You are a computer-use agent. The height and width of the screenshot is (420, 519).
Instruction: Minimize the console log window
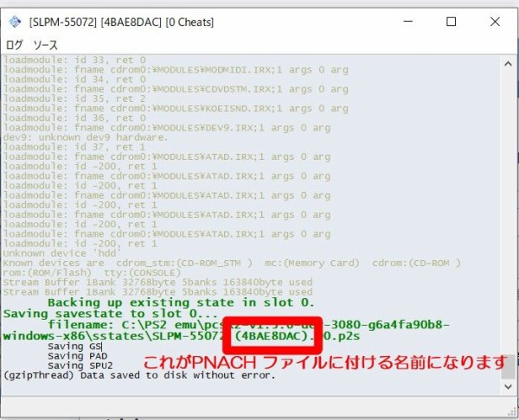pyautogui.click(x=408, y=22)
